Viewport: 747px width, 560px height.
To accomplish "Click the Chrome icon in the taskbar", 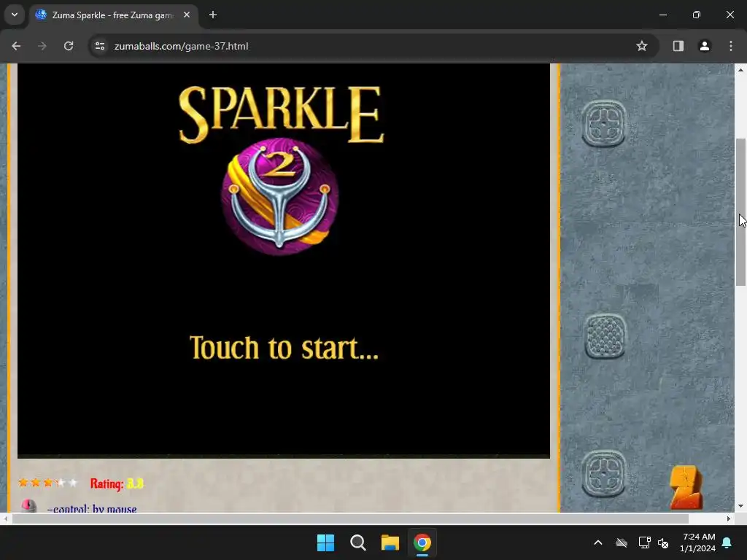I will pyautogui.click(x=422, y=542).
